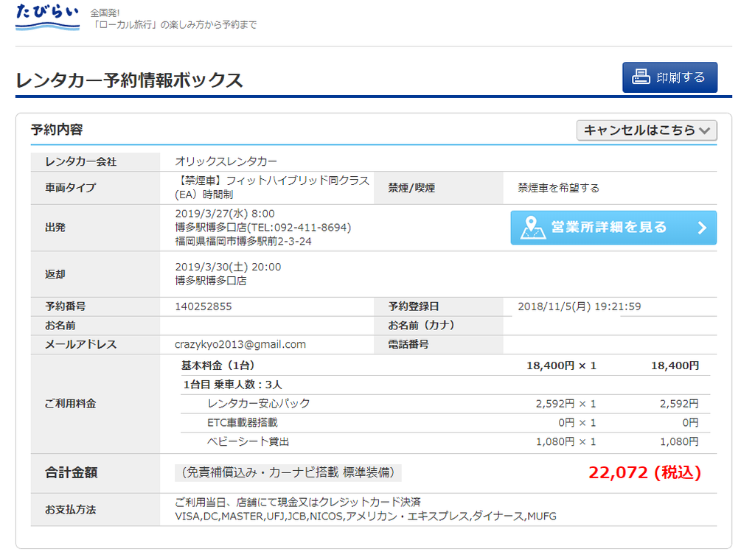Select the オリックスレンタカー company name

226,161
